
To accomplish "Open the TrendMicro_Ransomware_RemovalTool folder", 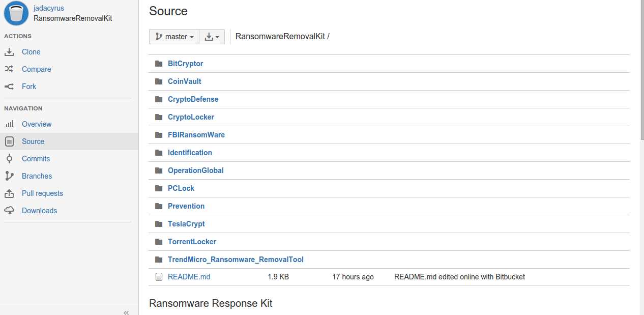I will tap(236, 260).
